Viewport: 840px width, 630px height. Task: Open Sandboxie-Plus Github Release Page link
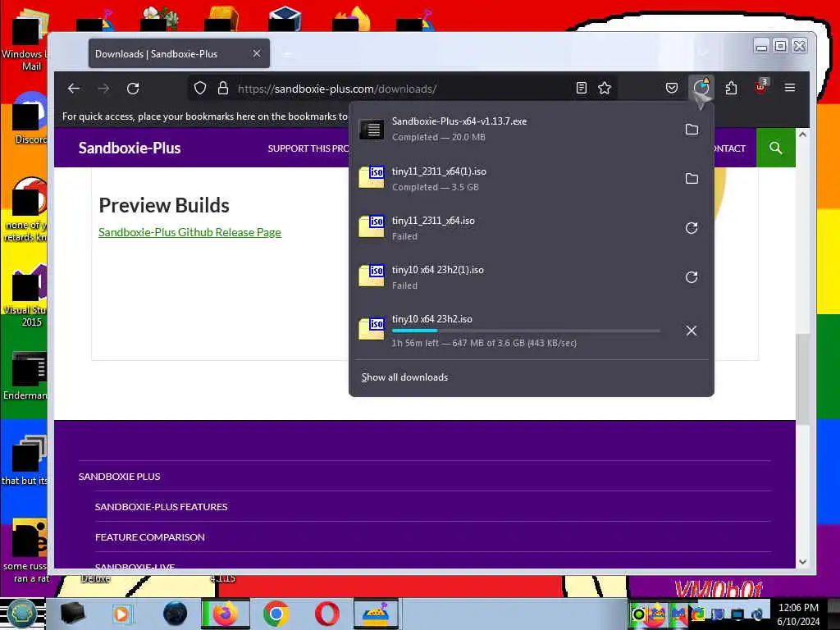pos(189,232)
